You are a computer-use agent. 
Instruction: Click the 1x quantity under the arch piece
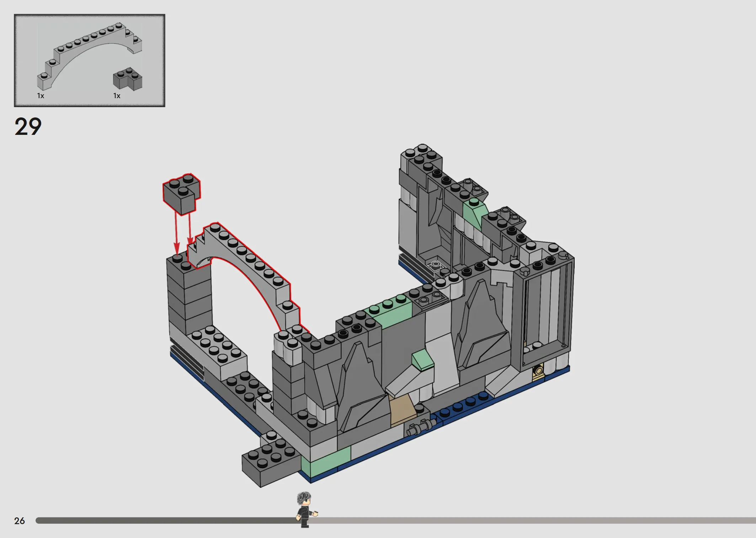pyautogui.click(x=41, y=96)
